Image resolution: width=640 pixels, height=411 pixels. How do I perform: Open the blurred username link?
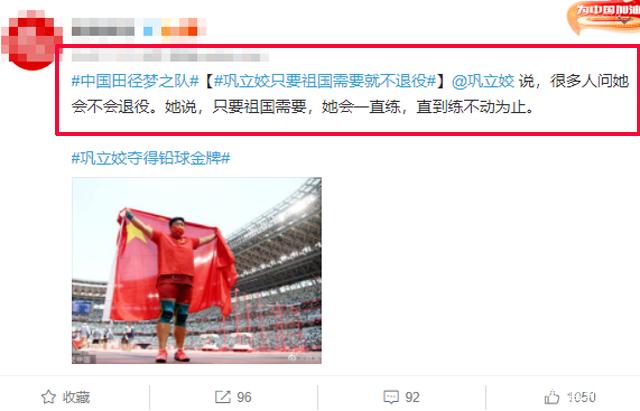103,30
